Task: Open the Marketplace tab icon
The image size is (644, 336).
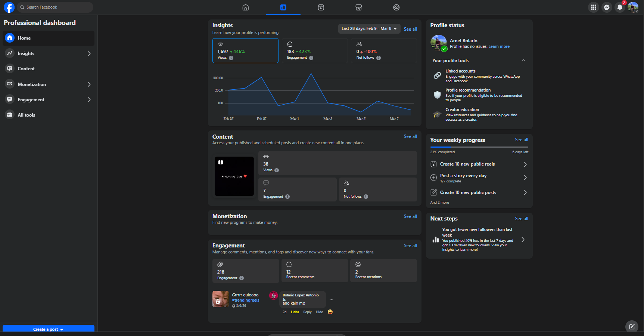Action: 359,7
